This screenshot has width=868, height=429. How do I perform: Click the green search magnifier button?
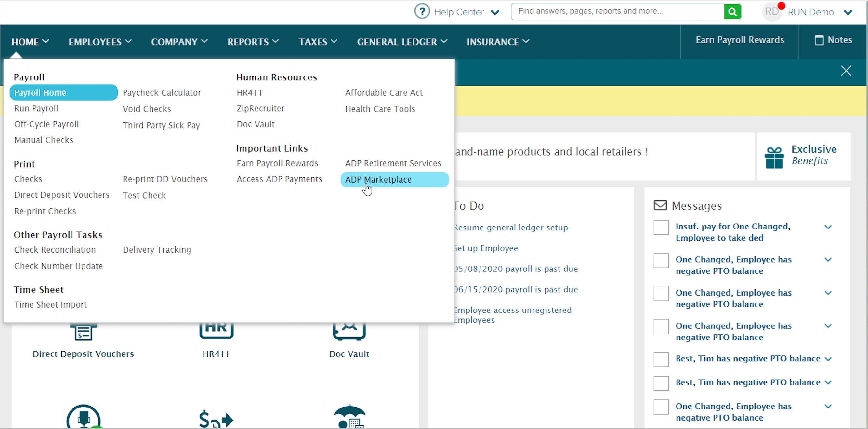tap(732, 12)
